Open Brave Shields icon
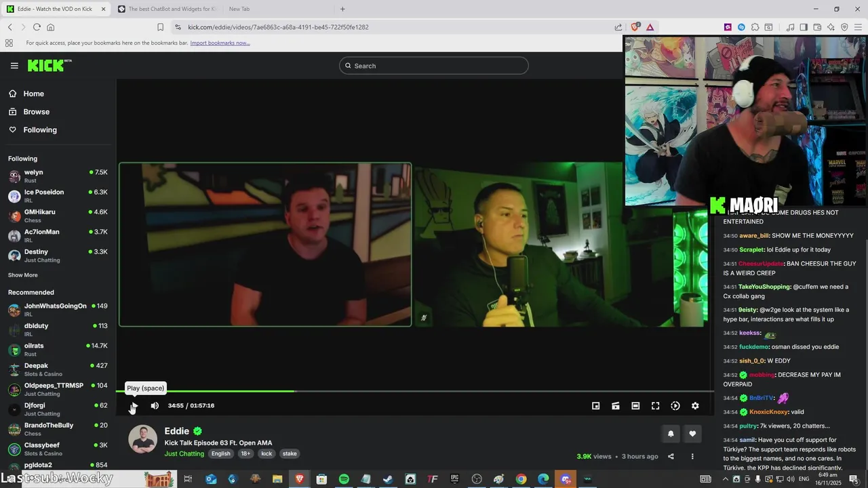This screenshot has width=868, height=488. (635, 27)
